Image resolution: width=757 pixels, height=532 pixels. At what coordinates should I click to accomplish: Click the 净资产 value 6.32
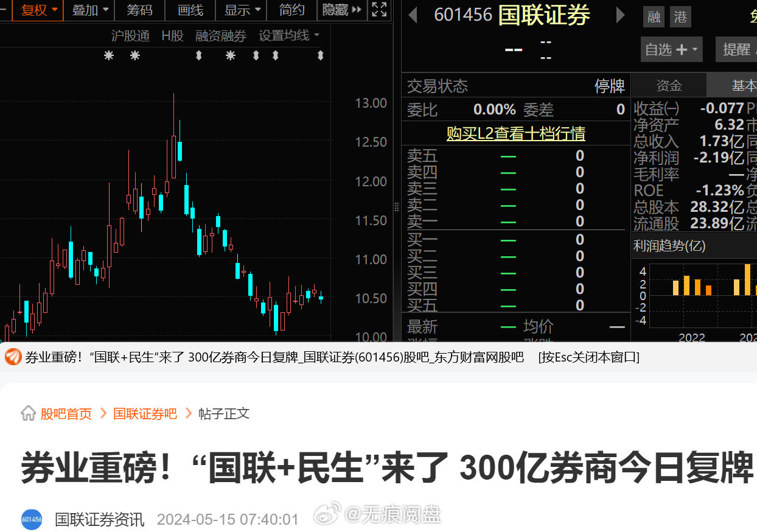tap(730, 125)
